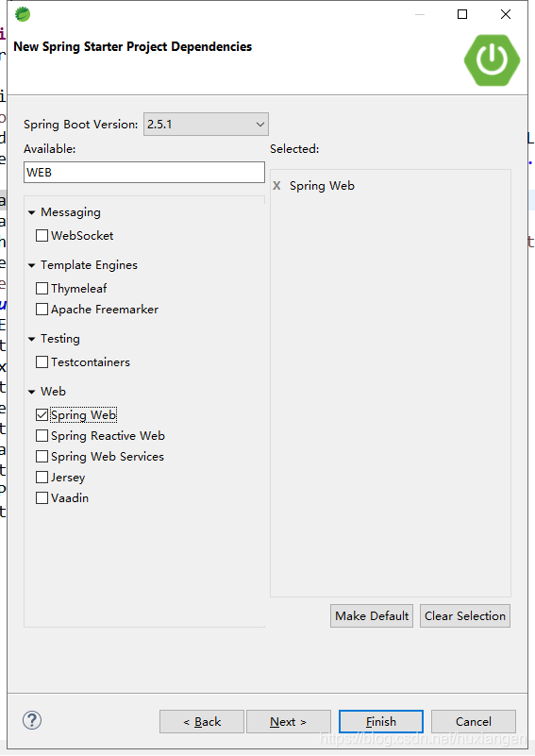Remove Spring Web via the X icon
Image resolution: width=535 pixels, height=756 pixels.
(276, 186)
